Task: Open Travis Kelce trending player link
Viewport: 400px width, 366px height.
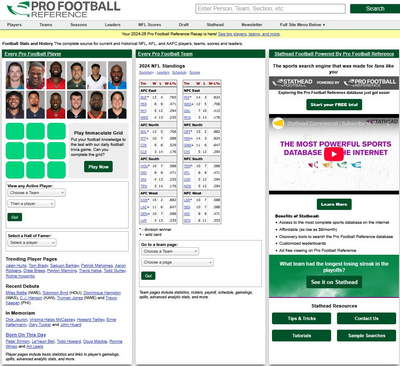Action: coord(90,271)
